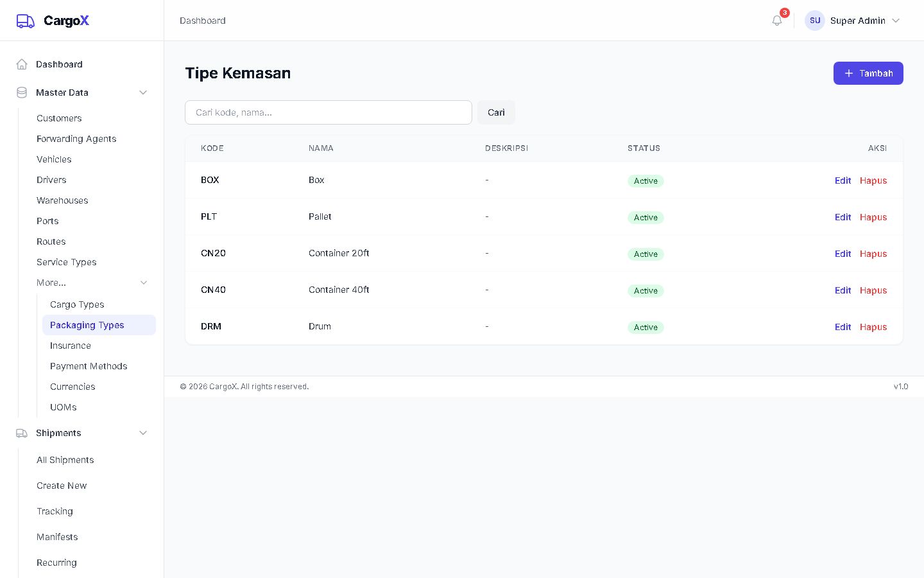
Task: Click the Active badge in DRM row
Action: coord(646,328)
